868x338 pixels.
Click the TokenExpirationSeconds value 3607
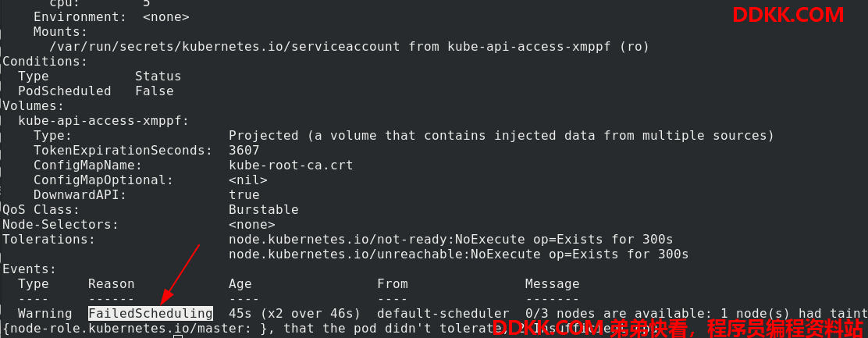coord(244,150)
